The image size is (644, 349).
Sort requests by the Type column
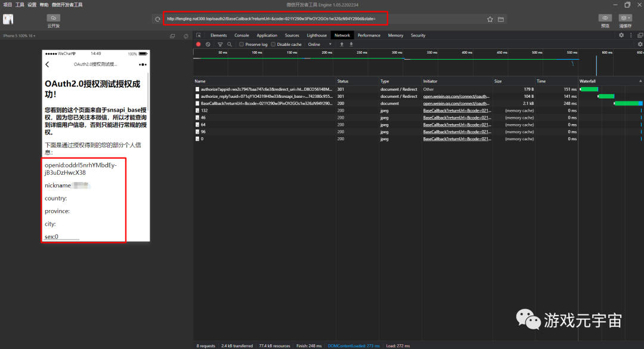point(401,81)
